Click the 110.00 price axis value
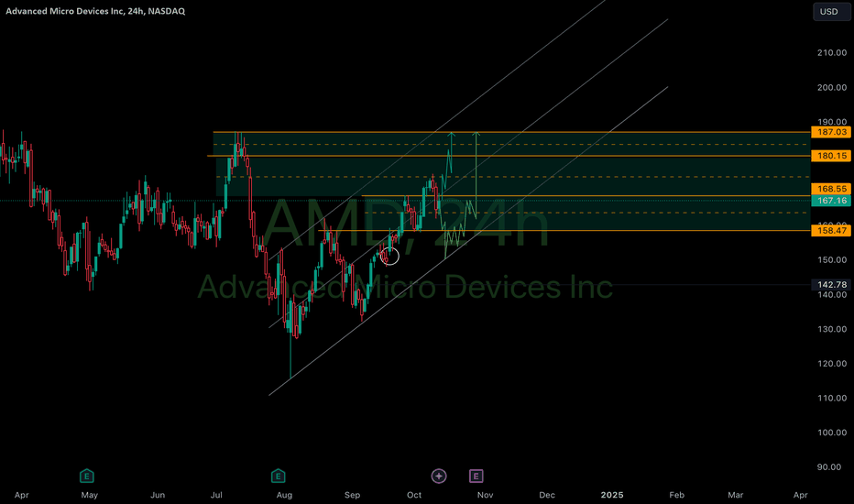 [832, 398]
